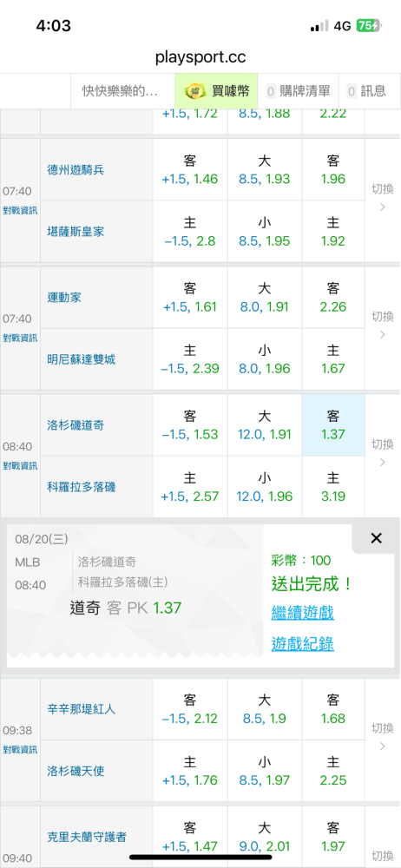Close the bet confirmation panel
This screenshot has height=868, width=401.
click(x=376, y=538)
